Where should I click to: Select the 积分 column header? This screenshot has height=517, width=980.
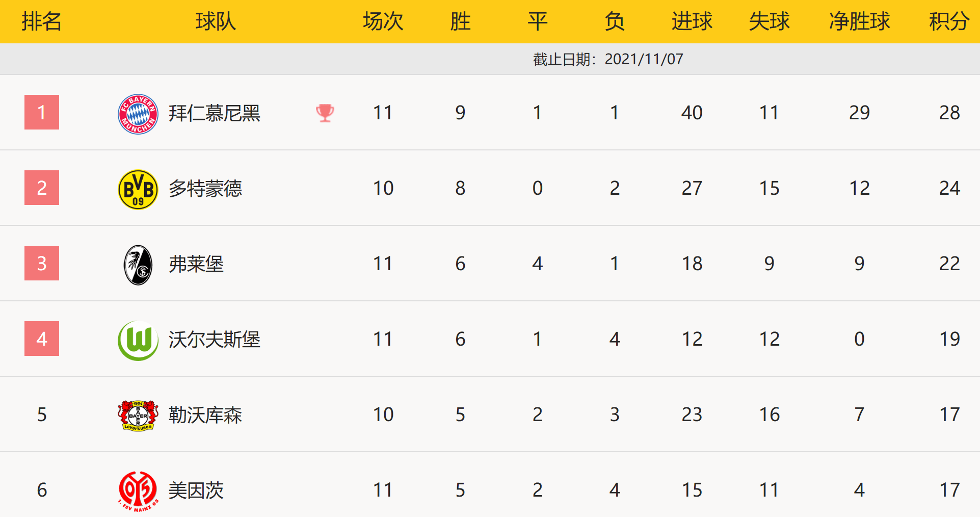click(949, 21)
